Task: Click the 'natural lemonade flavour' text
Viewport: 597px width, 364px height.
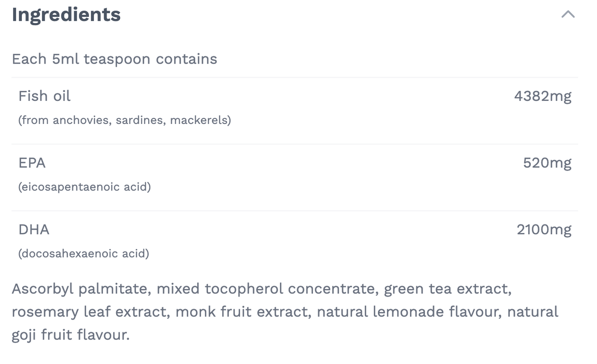Action: click(x=409, y=312)
